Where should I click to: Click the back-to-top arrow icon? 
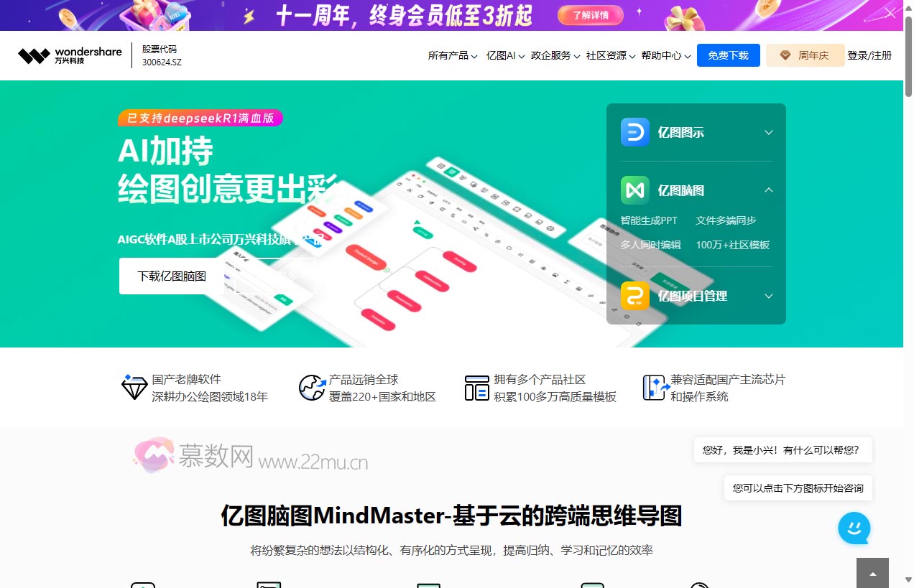(x=872, y=574)
